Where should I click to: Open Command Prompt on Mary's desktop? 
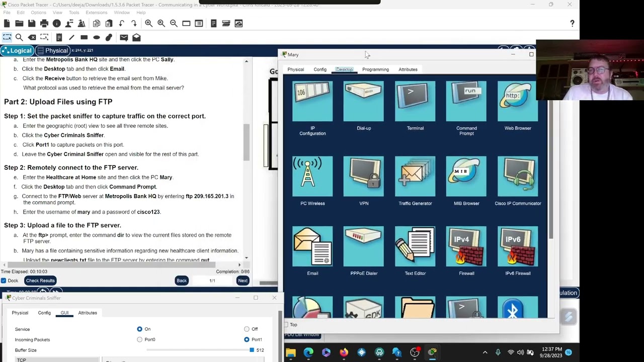click(x=466, y=102)
